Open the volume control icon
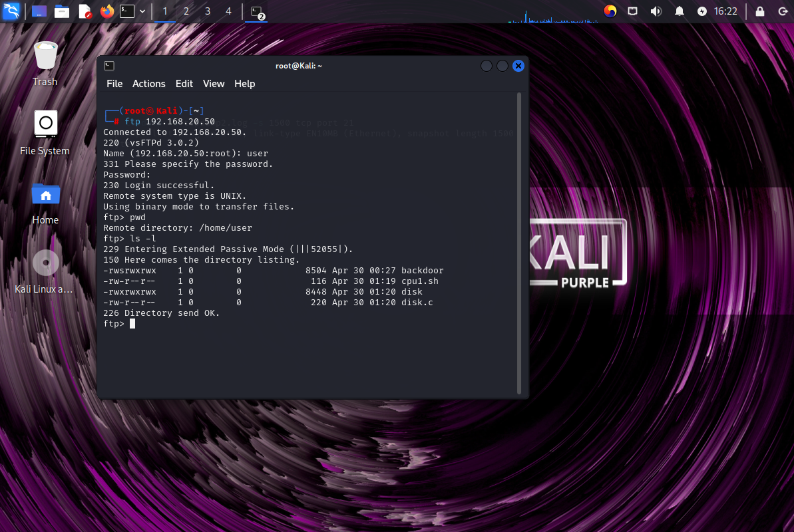Image resolution: width=794 pixels, height=532 pixels. (656, 11)
